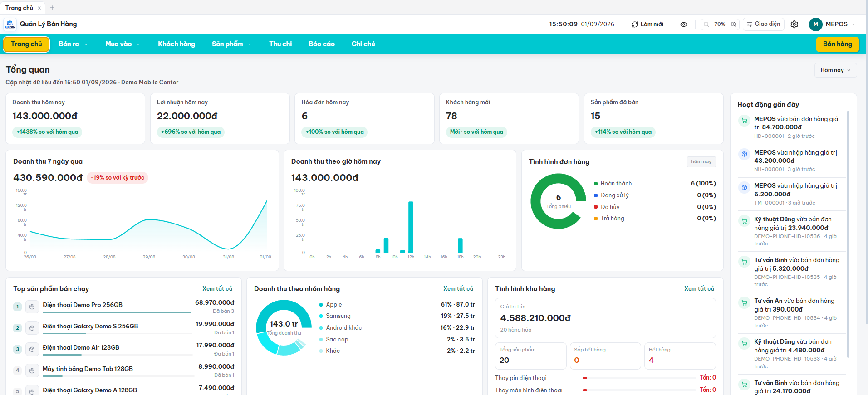Screen dimensions: 868x395
Task: Open the Ghi chú menu item
Action: (x=363, y=44)
